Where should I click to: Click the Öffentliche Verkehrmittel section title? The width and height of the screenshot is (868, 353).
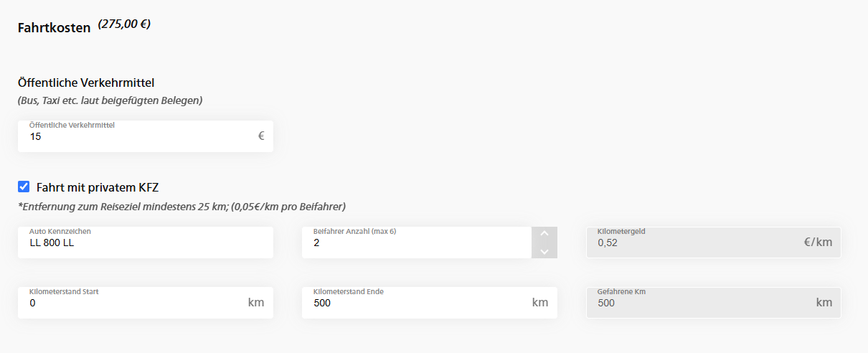point(86,83)
